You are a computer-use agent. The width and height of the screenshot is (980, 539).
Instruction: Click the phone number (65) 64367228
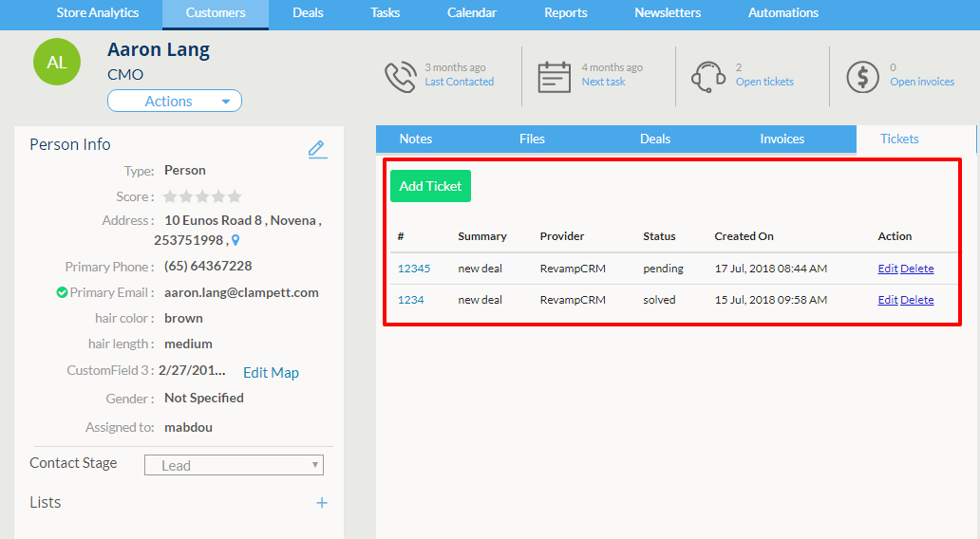coord(208,266)
